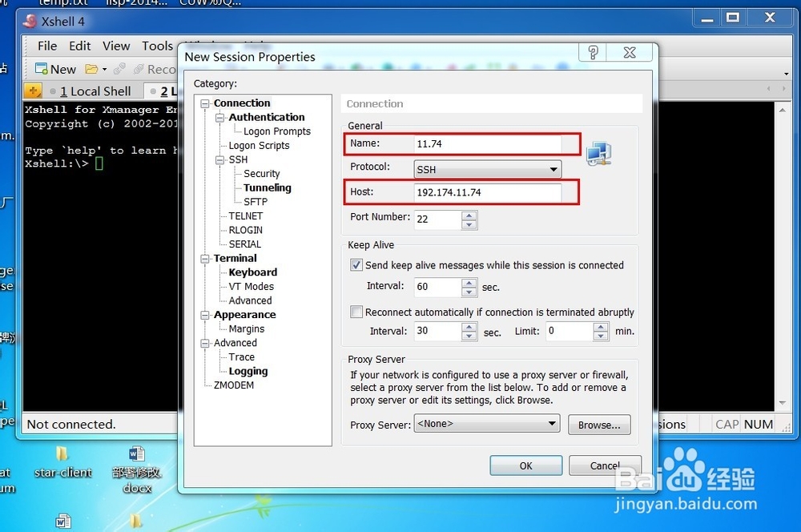Select Trace in category tree

(242, 357)
